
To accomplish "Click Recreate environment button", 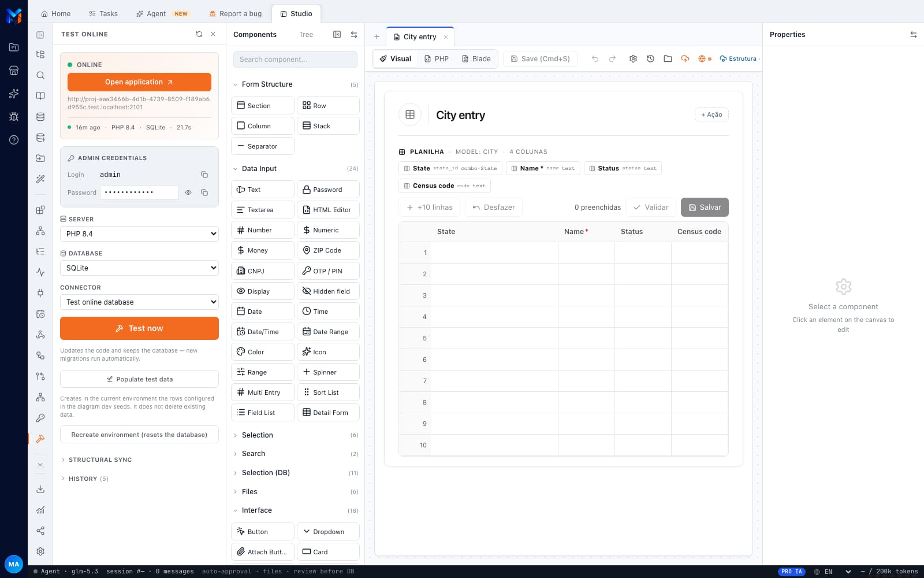I will [139, 435].
